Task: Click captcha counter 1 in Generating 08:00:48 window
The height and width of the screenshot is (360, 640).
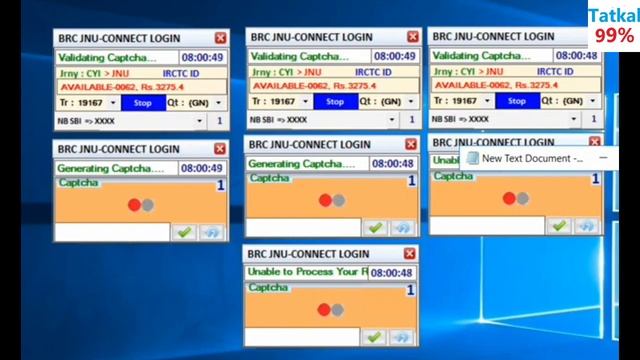Action: click(x=411, y=181)
